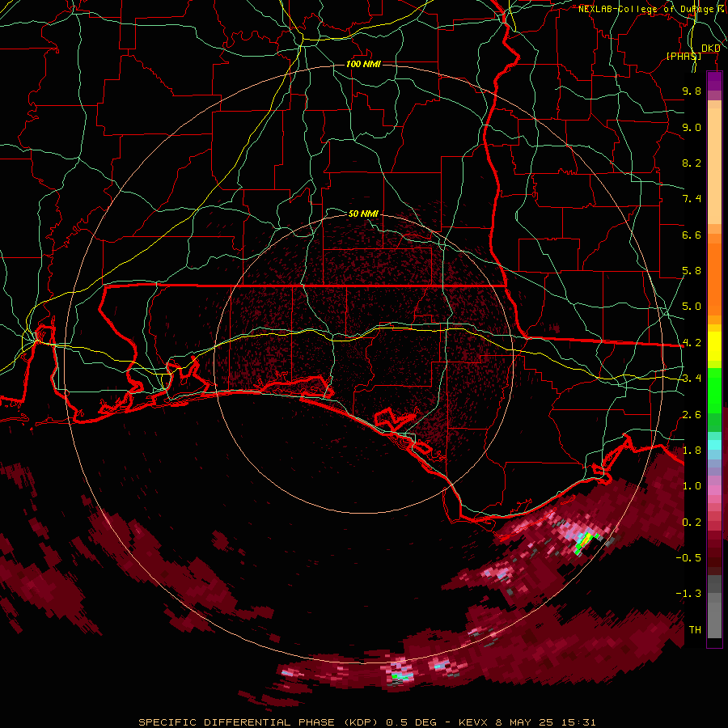
Task: Pick the cyan segment of the color scale
Action: point(714,445)
